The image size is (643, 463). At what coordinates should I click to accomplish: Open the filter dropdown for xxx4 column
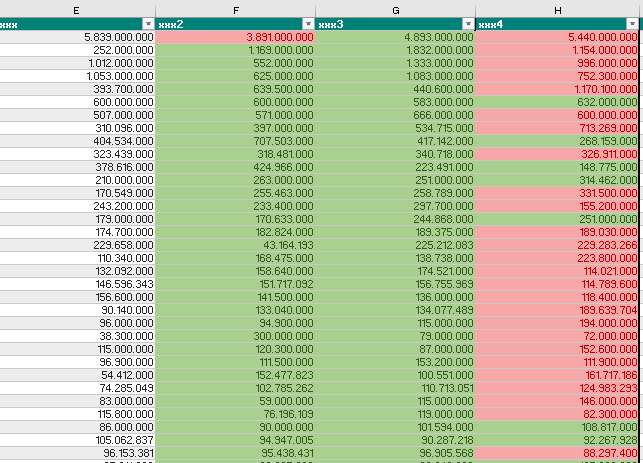pos(632,24)
